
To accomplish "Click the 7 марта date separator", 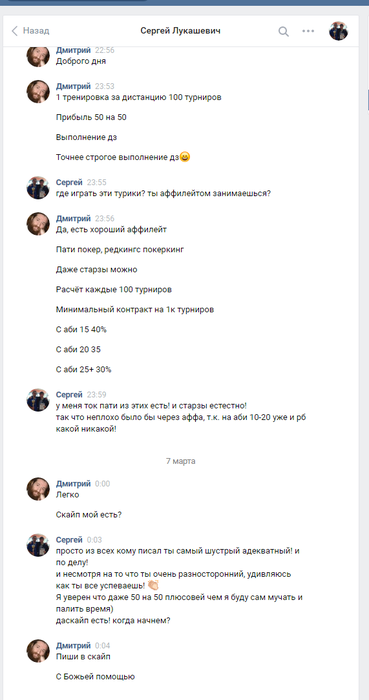I will tap(181, 461).
